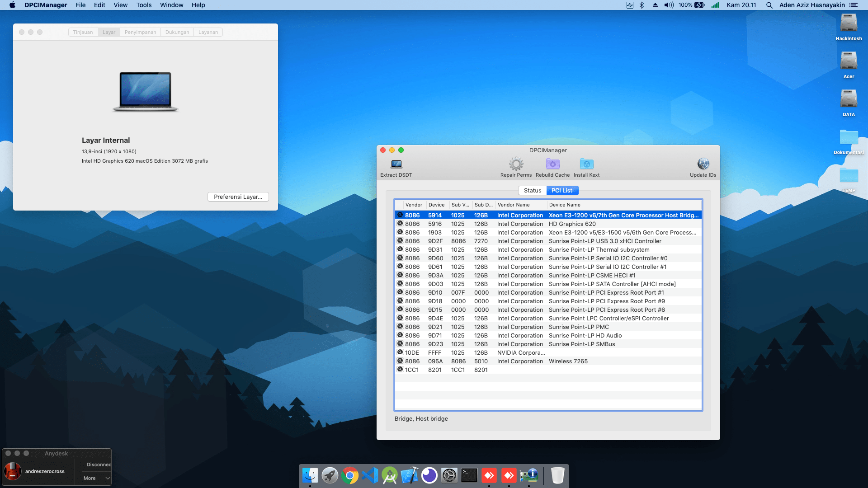Click the lookup icon on Sunrise Point-LP HD Audio row
Screen dimensions: 868x488
click(400, 335)
